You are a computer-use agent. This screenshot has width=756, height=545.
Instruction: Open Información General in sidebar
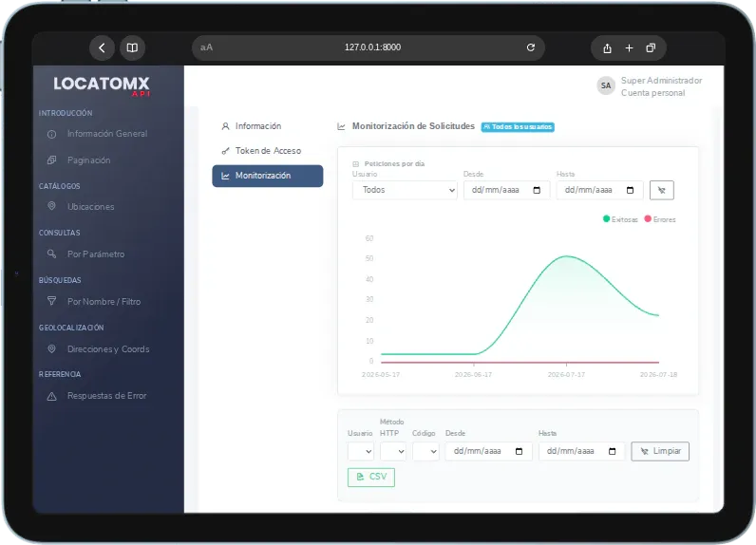tap(107, 134)
